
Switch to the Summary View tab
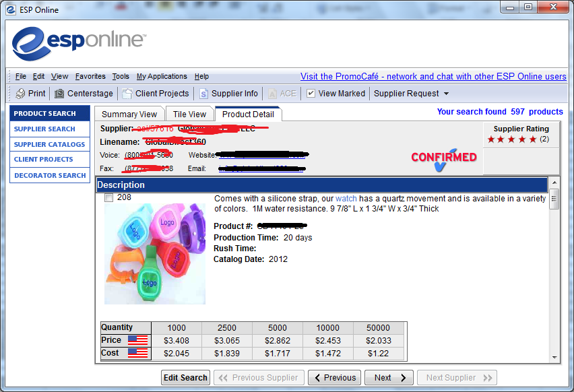click(129, 115)
